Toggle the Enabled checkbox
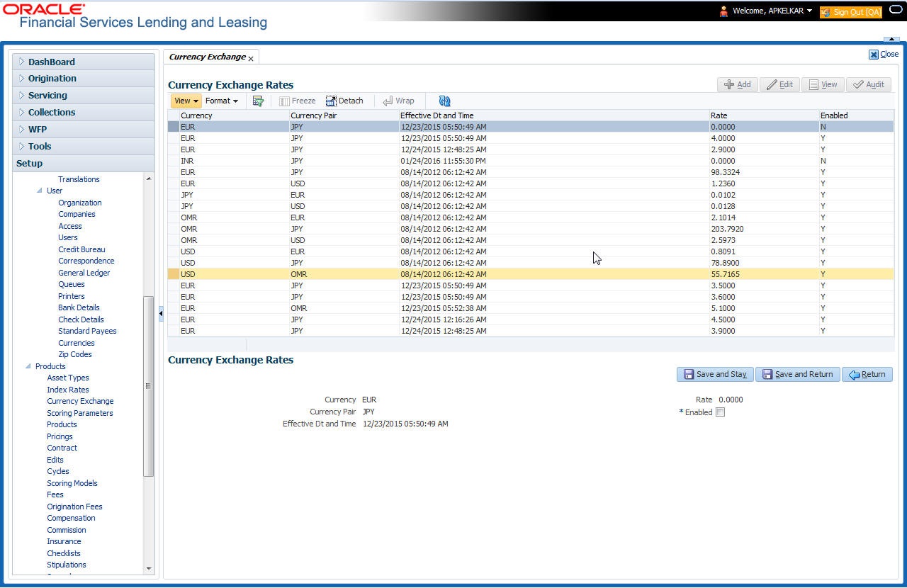The height and width of the screenshot is (588, 907). [721, 412]
